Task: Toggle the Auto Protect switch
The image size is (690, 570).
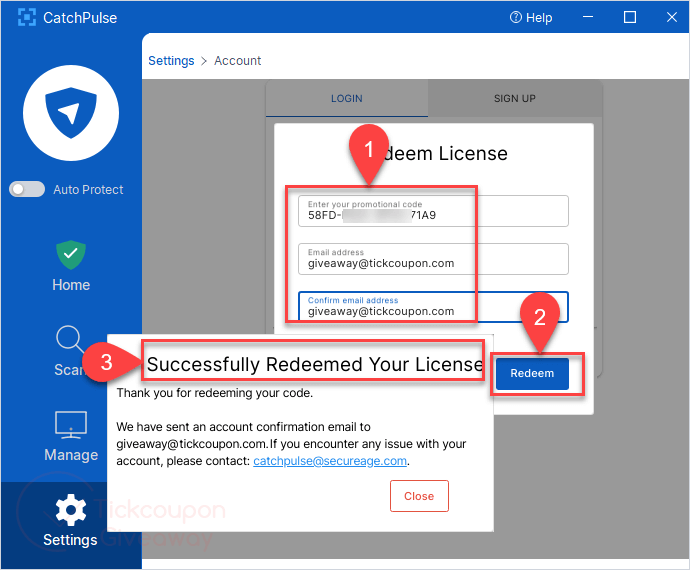Action: pyautogui.click(x=27, y=189)
